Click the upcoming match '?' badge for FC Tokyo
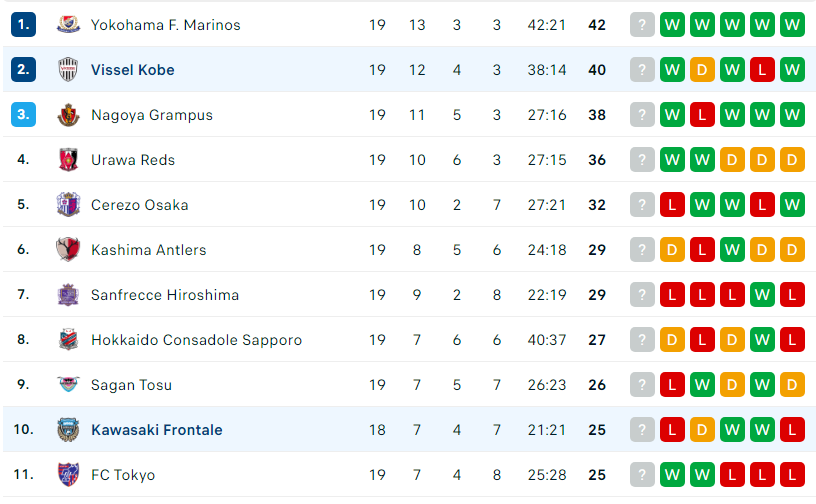This screenshot has height=504, width=816. click(642, 474)
